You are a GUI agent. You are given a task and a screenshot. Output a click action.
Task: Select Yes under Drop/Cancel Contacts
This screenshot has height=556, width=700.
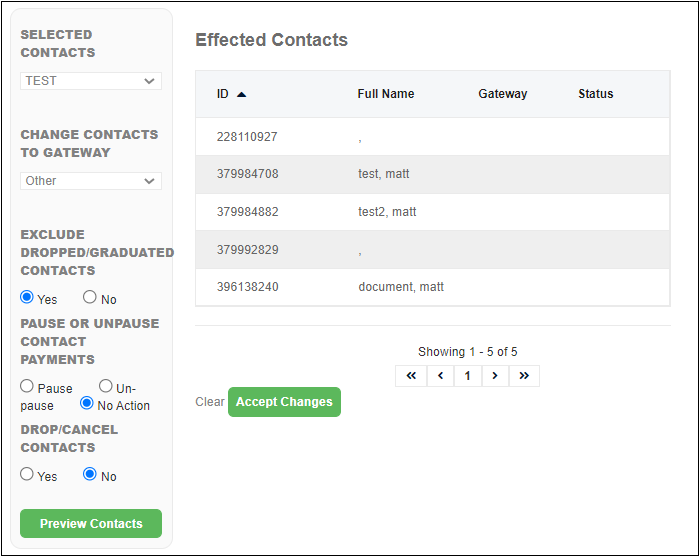27,474
